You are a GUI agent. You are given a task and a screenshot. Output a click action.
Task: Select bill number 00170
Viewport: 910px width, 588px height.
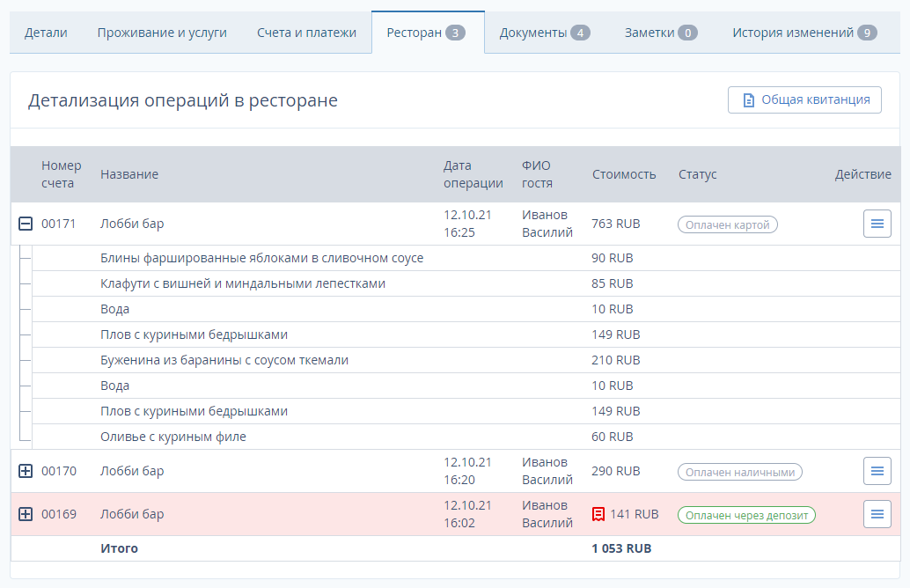pyautogui.click(x=59, y=471)
